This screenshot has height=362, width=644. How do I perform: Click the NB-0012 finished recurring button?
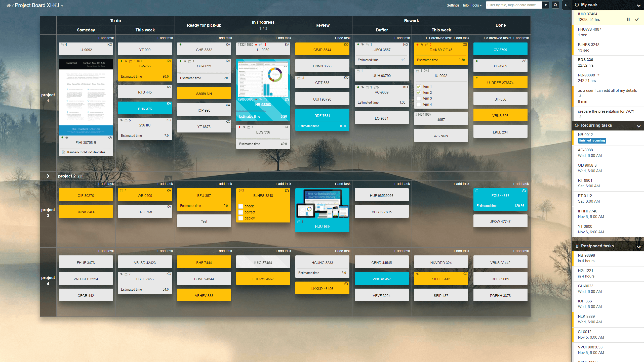click(x=592, y=141)
